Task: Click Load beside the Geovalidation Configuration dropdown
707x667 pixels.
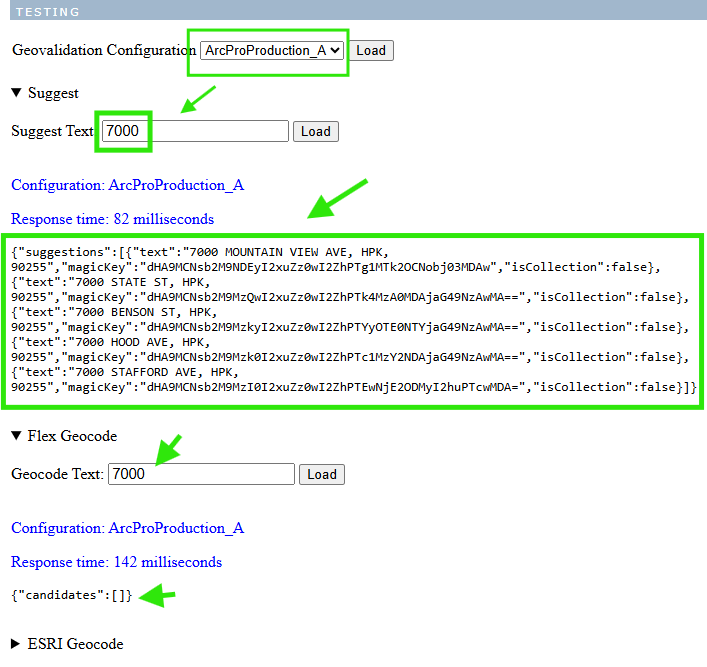Action: (x=370, y=50)
